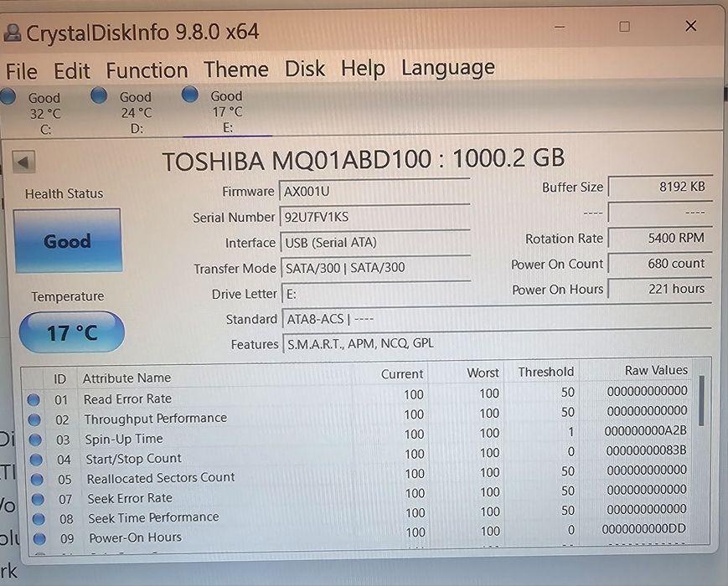Viewport: 728px width, 586px height.
Task: Open the Disk menu
Action: tap(305, 69)
